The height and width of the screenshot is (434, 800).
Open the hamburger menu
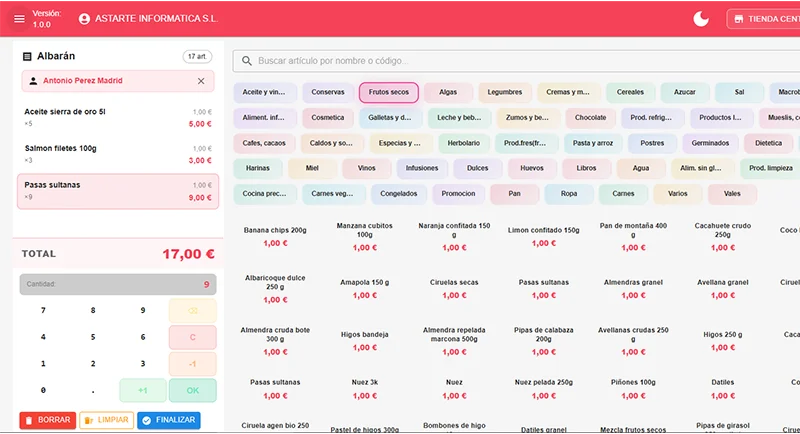pyautogui.click(x=19, y=19)
